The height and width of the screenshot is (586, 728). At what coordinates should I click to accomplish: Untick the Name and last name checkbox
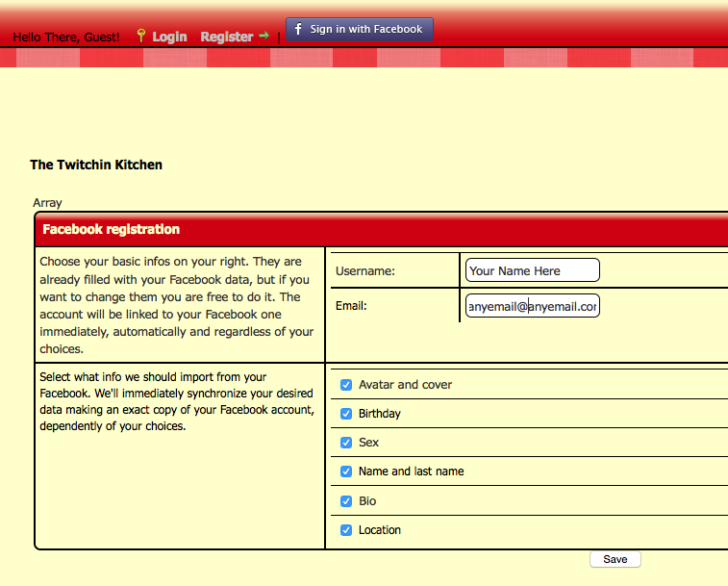346,471
